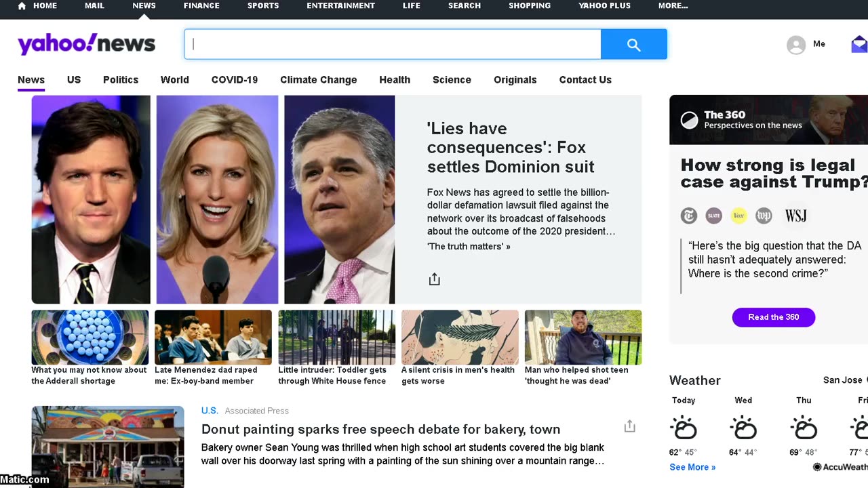Screen dimensions: 868x488
Task: Open the 'thought he was dead' thumbnail
Action: tap(583, 338)
